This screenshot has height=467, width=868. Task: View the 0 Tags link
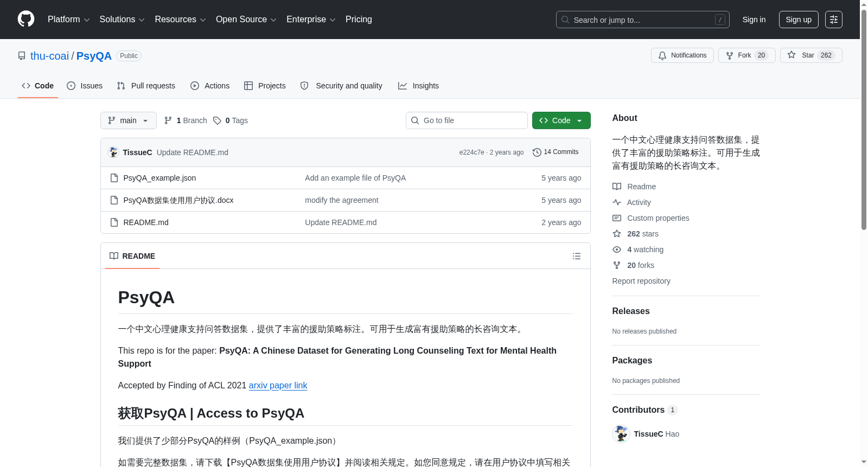(x=231, y=120)
